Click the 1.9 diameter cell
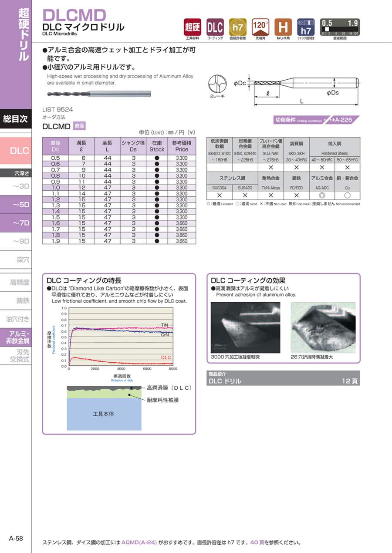392x553 pixels. click(55, 241)
